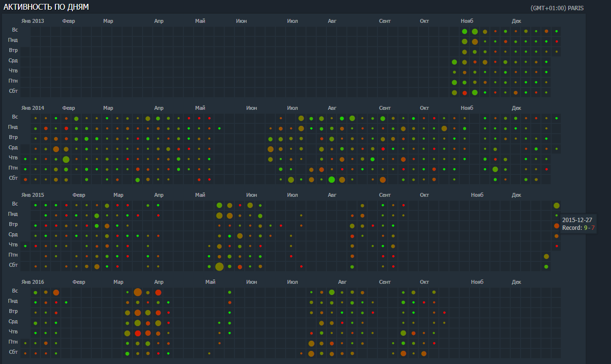Click "Нояб" month label in the 2016 chart
611x364 pixels.
point(477,282)
